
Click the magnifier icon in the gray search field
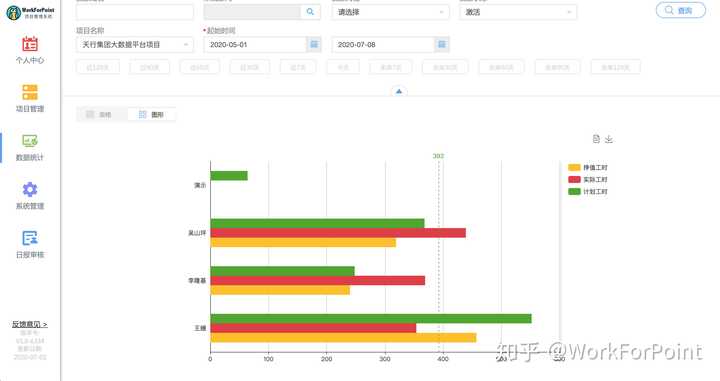click(310, 11)
